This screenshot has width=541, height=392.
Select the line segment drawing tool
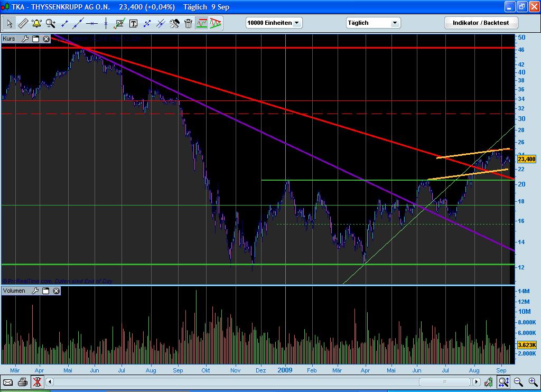pos(64,23)
